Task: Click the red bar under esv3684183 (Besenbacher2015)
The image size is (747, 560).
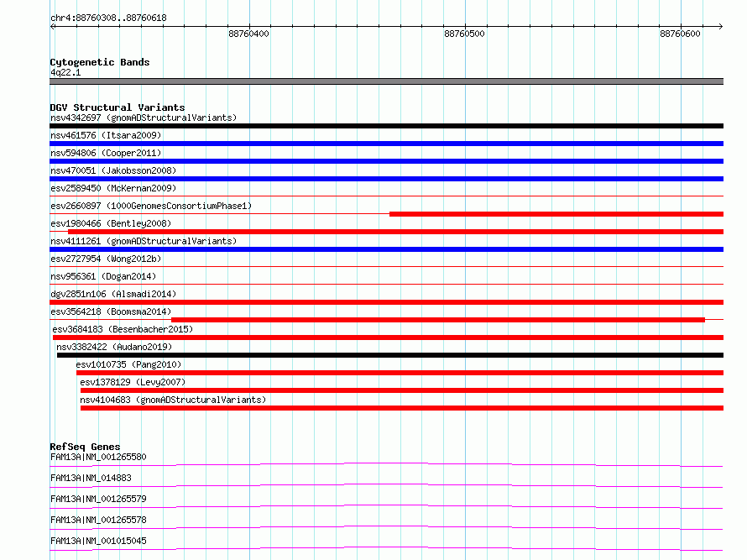Action: point(389,338)
